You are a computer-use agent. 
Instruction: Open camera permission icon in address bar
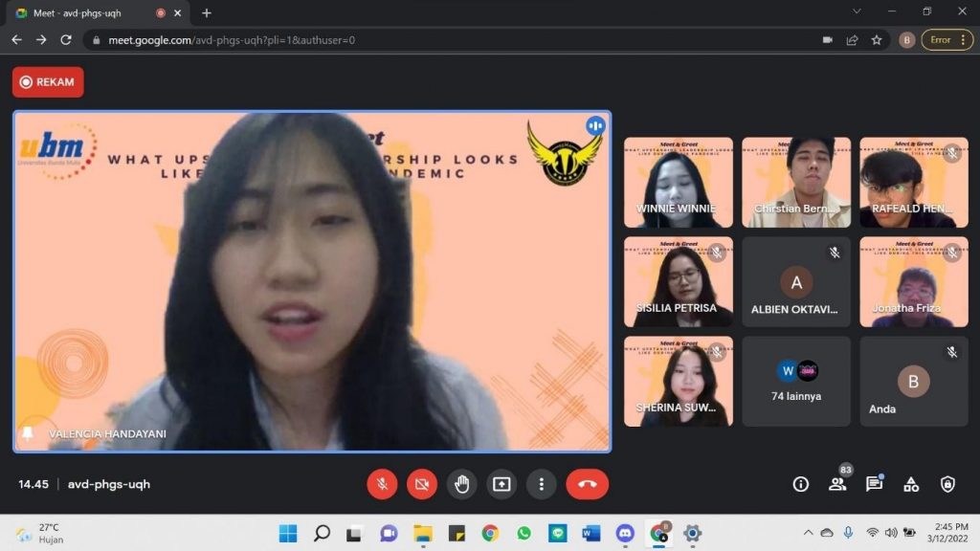[828, 40]
